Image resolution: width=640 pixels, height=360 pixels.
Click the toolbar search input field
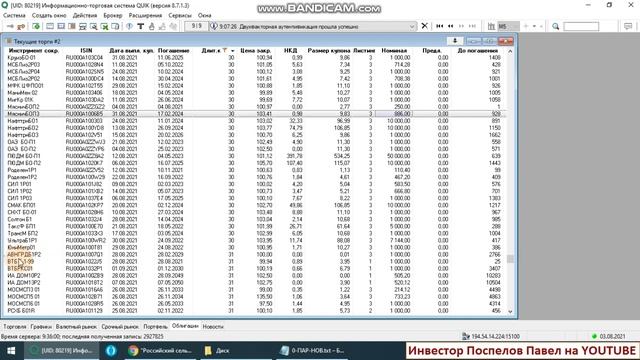[581, 27]
